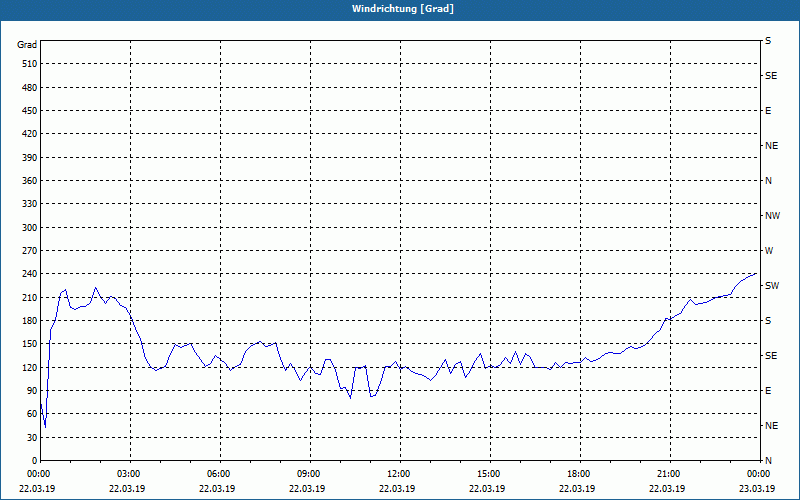Click the 420 value on the axis
The width and height of the screenshot is (800, 500).
pos(30,134)
